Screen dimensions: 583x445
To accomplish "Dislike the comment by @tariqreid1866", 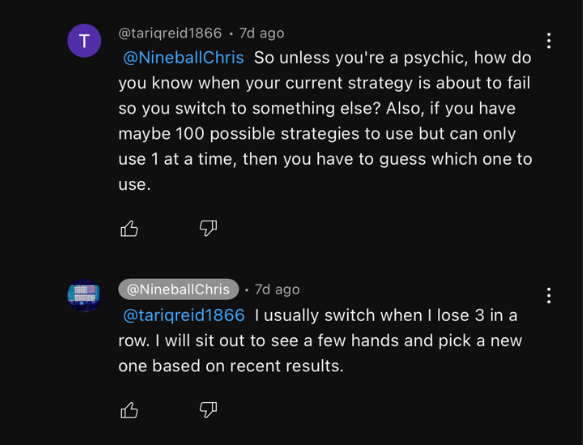I will (x=208, y=228).
